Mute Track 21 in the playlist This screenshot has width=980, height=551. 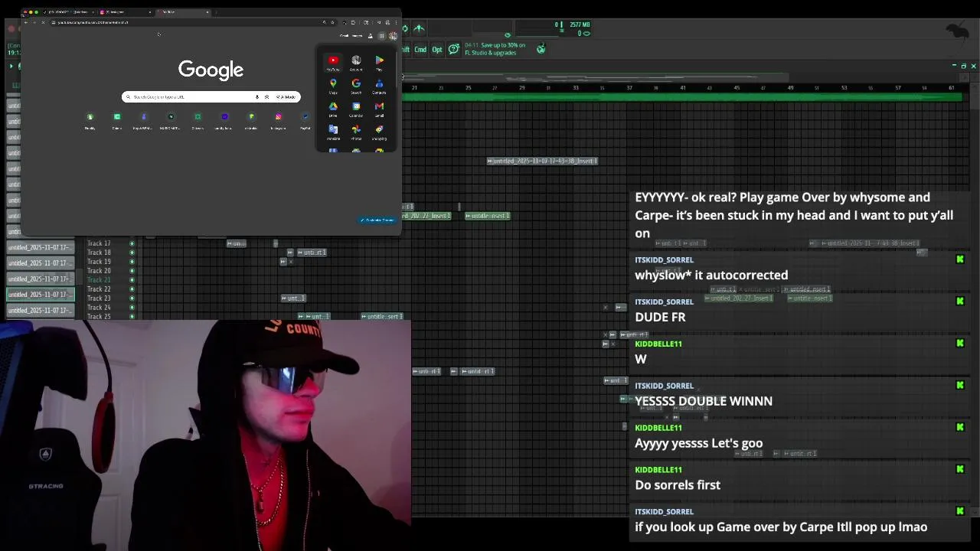pyautogui.click(x=132, y=280)
